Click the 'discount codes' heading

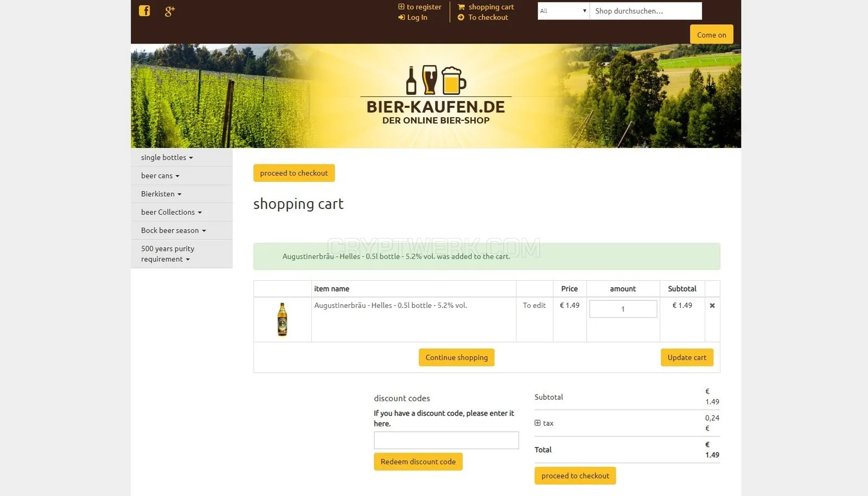pyautogui.click(x=402, y=398)
